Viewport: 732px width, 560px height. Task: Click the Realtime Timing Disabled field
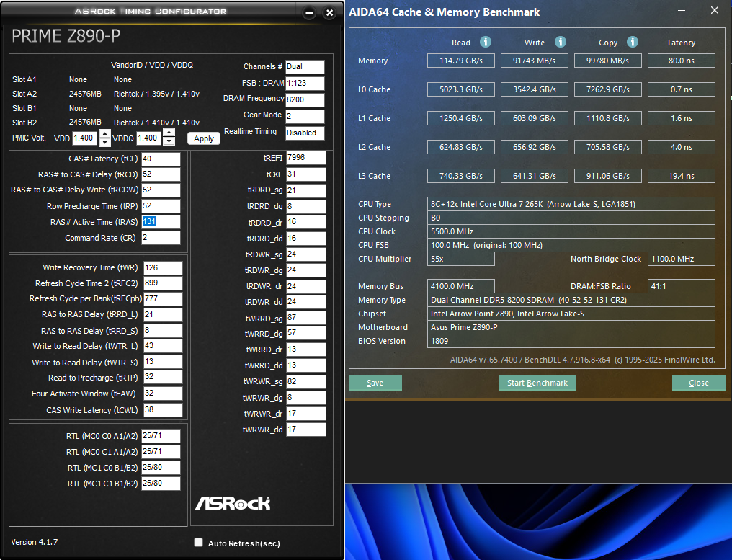click(x=305, y=133)
